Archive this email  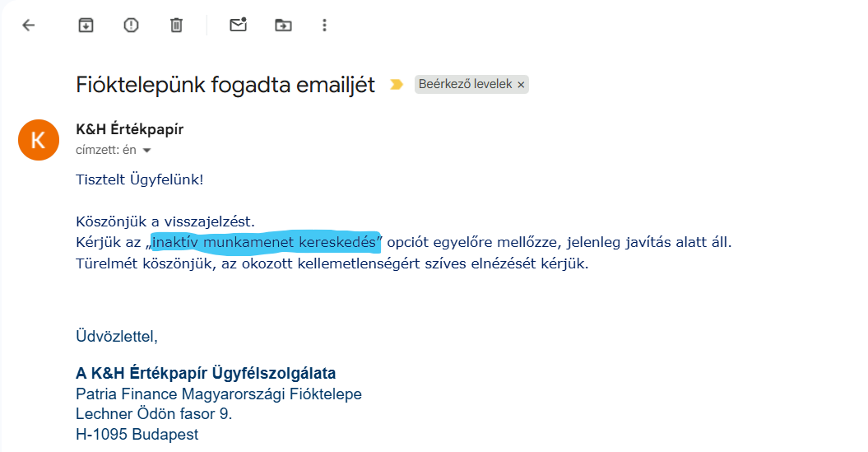86,26
